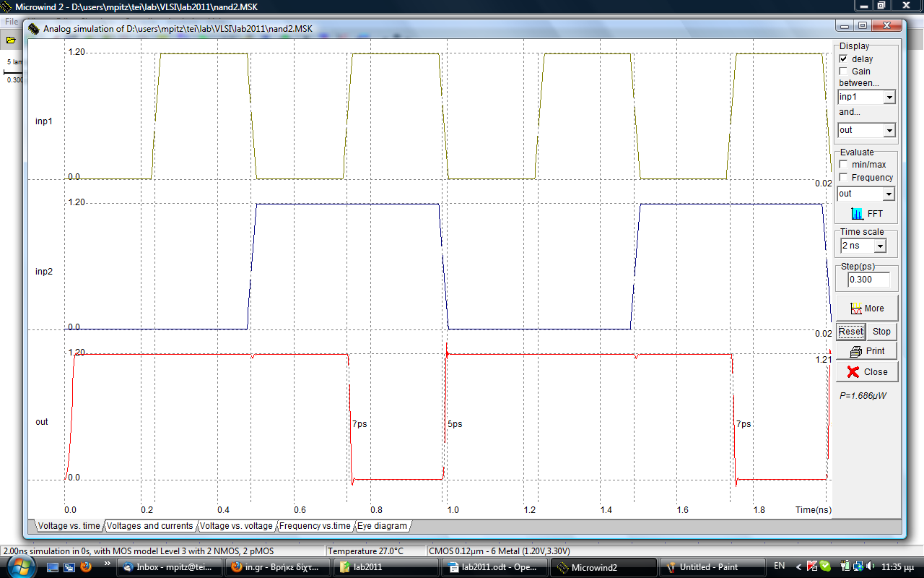Viewport: 924px width, 578px height.
Task: Click the Close button with red X
Action: [x=867, y=371]
